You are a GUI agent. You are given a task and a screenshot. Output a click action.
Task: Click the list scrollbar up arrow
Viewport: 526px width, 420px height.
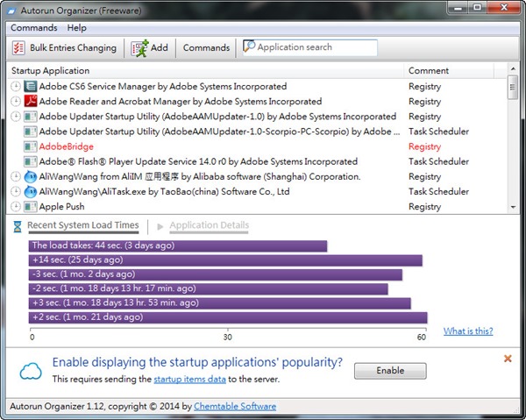513,69
